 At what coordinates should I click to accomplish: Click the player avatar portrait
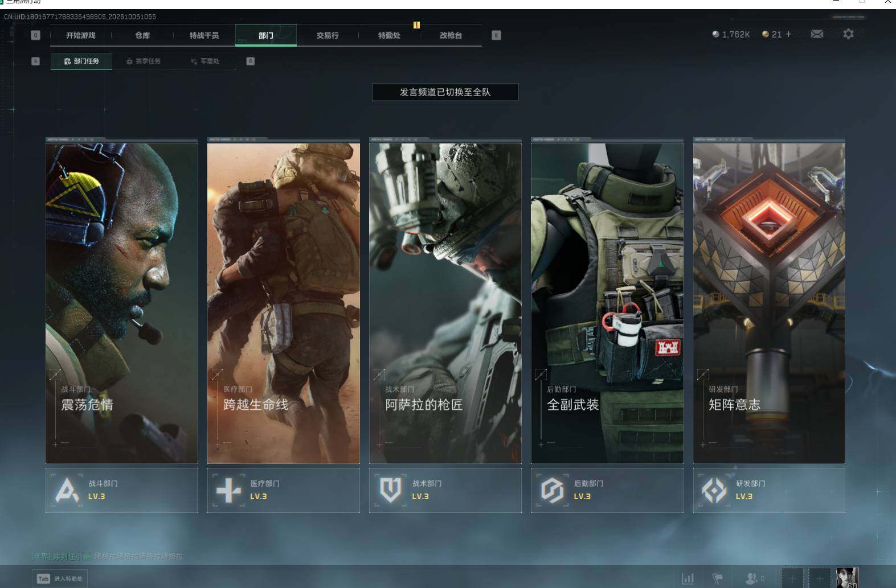click(x=846, y=578)
